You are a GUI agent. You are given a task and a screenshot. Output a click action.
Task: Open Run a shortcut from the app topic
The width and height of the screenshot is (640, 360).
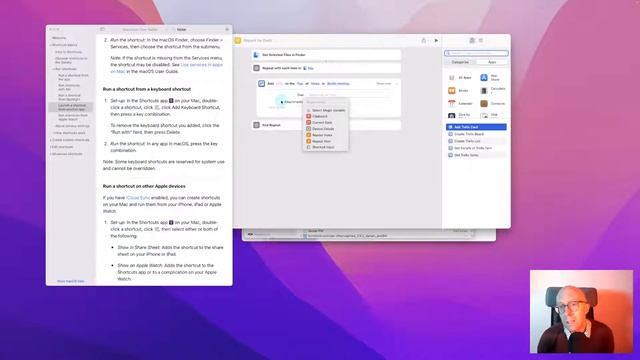(x=73, y=77)
